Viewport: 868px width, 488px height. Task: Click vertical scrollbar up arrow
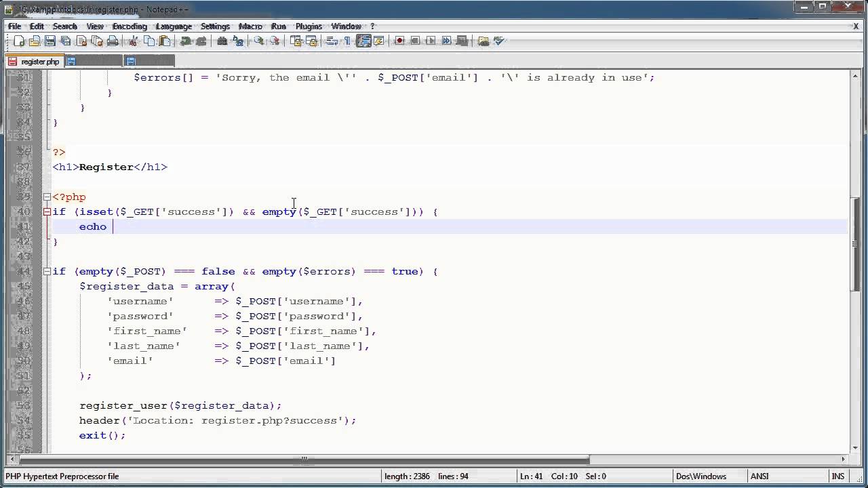(856, 77)
